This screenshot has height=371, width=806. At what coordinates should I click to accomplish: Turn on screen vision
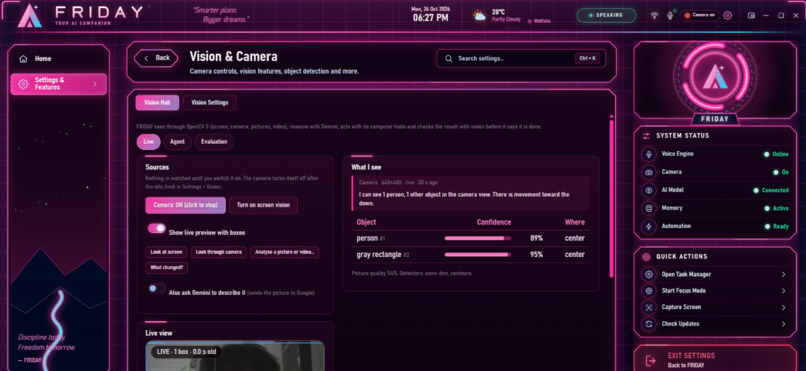click(263, 205)
